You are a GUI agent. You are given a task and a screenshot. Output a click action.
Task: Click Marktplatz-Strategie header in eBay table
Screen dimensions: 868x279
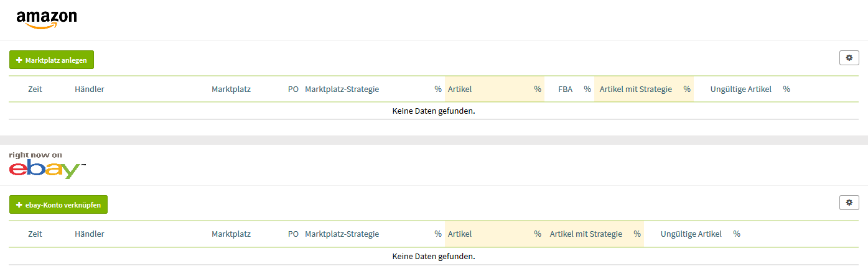[342, 234]
